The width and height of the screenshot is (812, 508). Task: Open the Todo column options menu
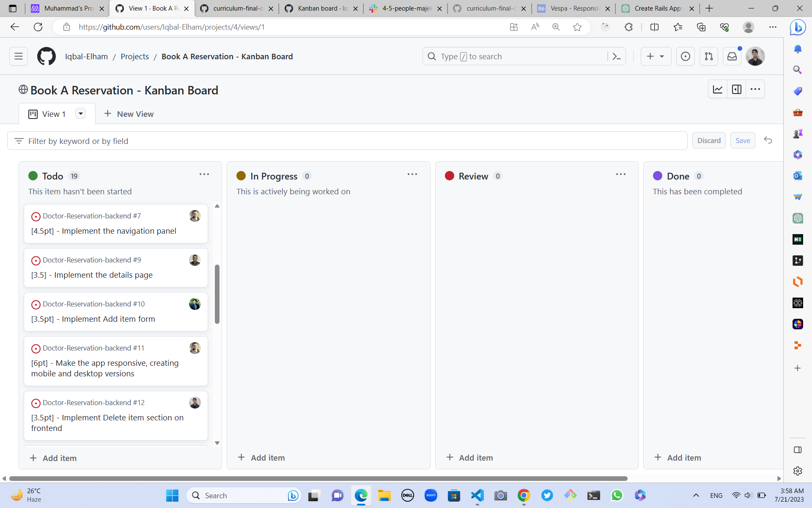pos(204,174)
